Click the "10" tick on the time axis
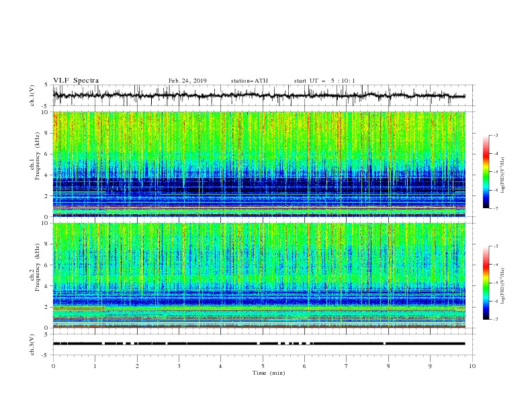The image size is (532, 411). coord(472,366)
